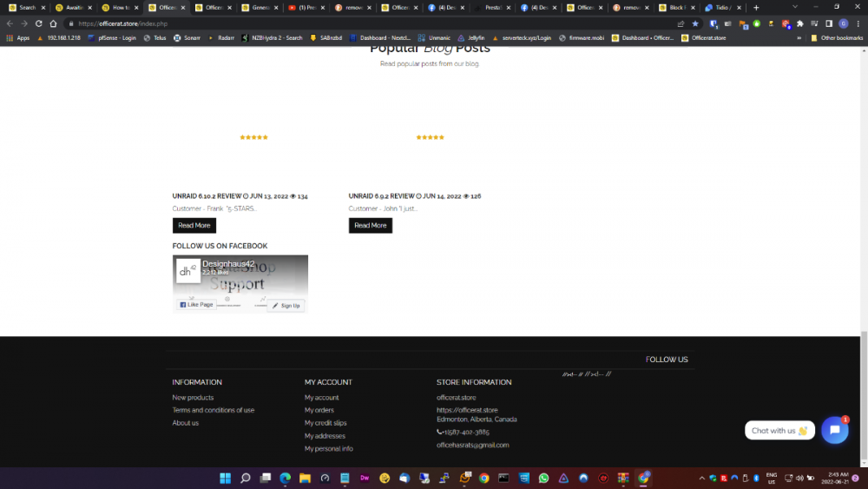Open the Terms and conditions of use link
Image resolution: width=868 pixels, height=489 pixels.
[214, 410]
